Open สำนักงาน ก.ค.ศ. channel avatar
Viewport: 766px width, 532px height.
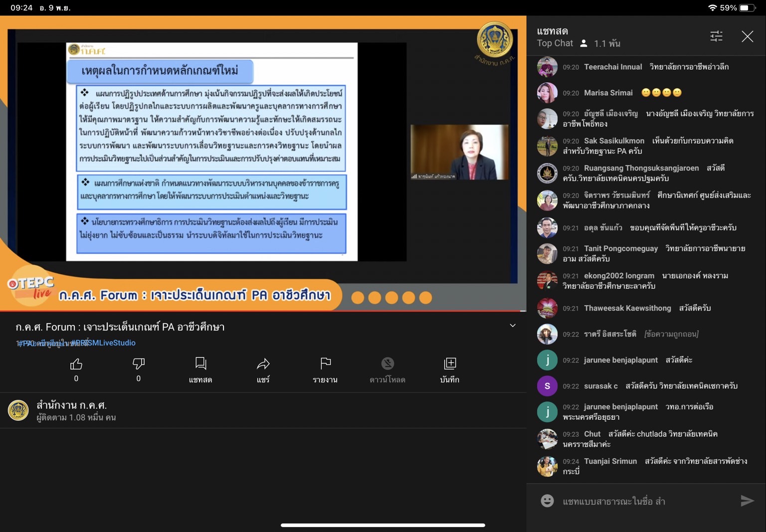click(18, 410)
